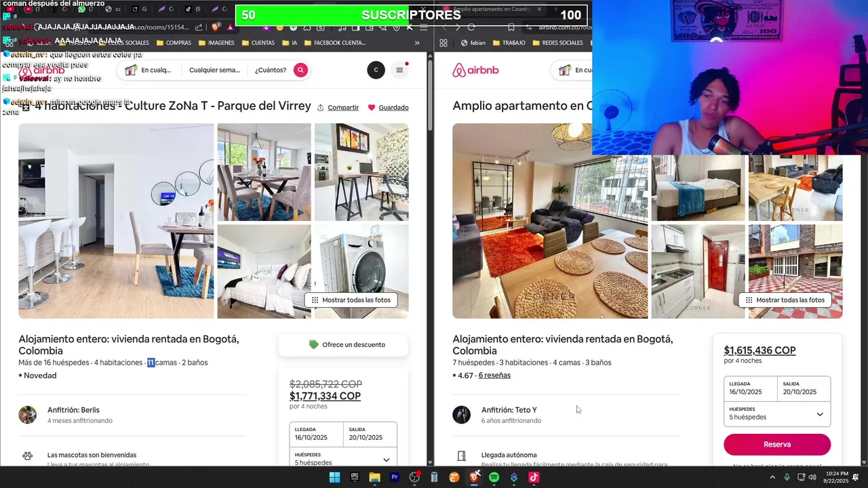Open profile avatar 'C' in left Airbnb window
The width and height of the screenshot is (868, 488).
pyautogui.click(x=376, y=70)
